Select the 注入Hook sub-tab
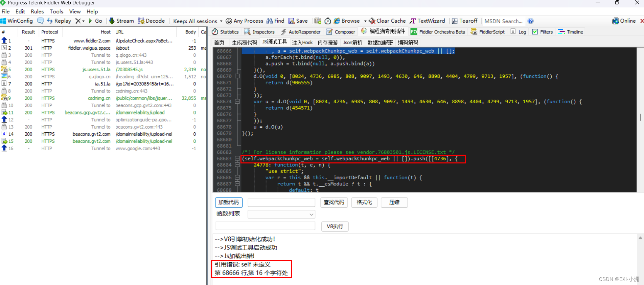 (x=302, y=43)
